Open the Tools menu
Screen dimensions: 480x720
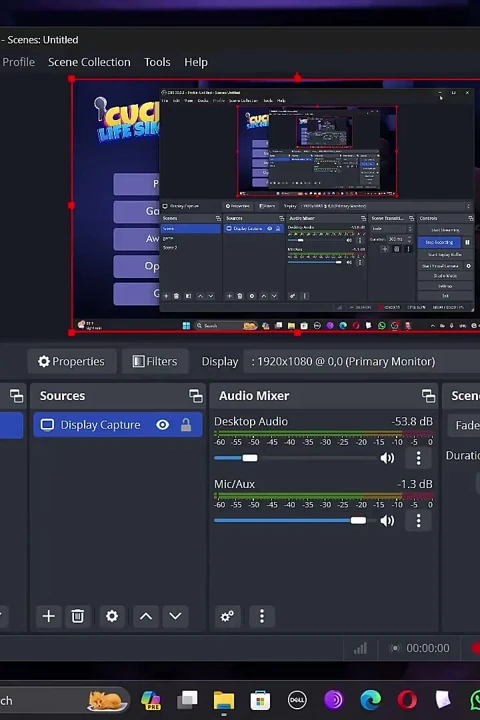tap(157, 62)
